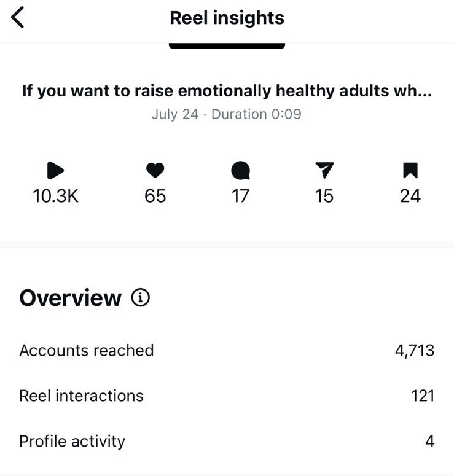Tap the shares paper plane icon
Image resolution: width=454 pixels, height=476 pixels.
click(x=324, y=170)
